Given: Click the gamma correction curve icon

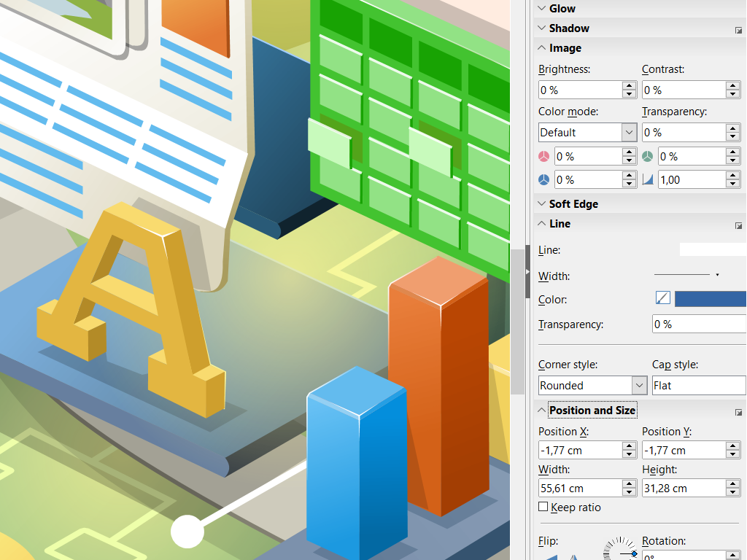Looking at the screenshot, I should point(649,179).
